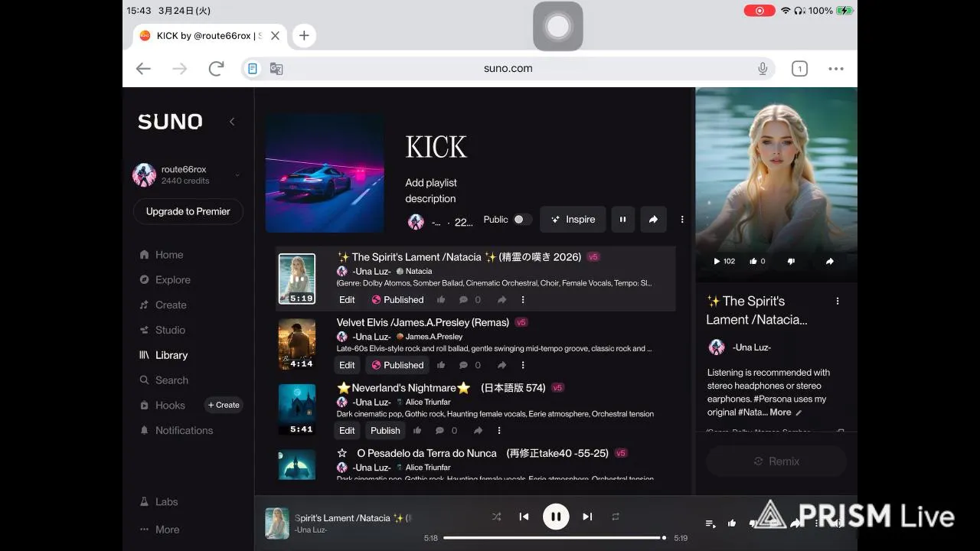Screen dimensions: 980x551
Task: Open Notifications in sidebar
Action: click(x=177, y=430)
